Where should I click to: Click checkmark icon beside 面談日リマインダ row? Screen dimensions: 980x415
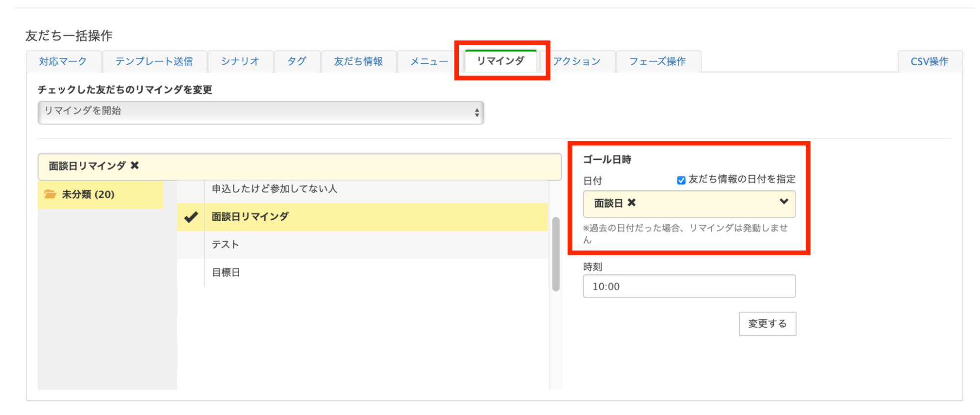click(x=191, y=217)
